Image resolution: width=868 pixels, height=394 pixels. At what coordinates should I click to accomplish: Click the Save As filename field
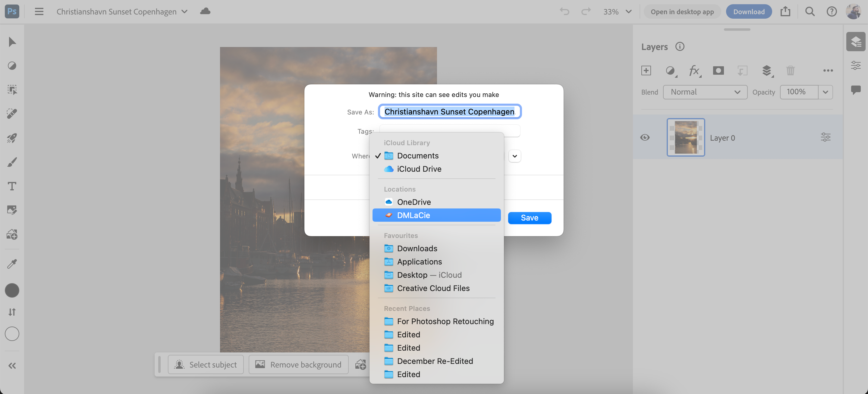(449, 112)
